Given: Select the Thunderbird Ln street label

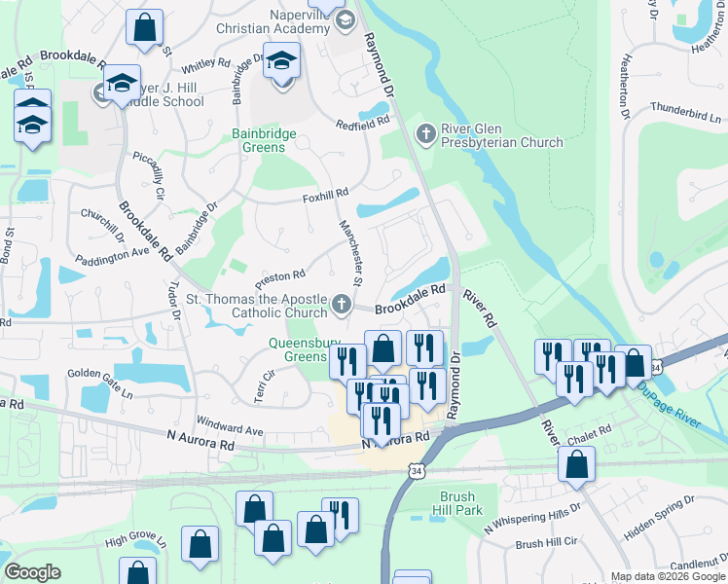Looking at the screenshot, I should [x=686, y=112].
